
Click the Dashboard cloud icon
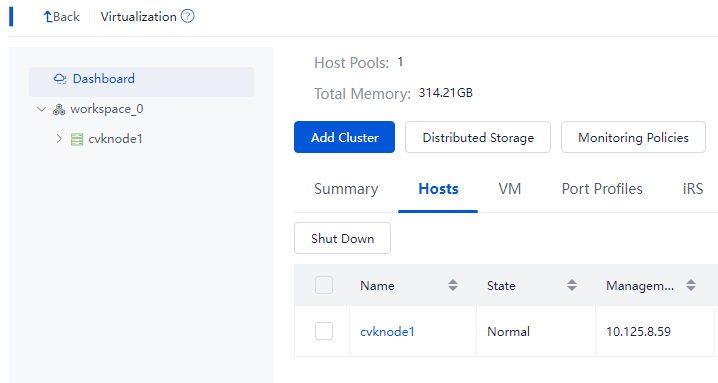pos(60,79)
